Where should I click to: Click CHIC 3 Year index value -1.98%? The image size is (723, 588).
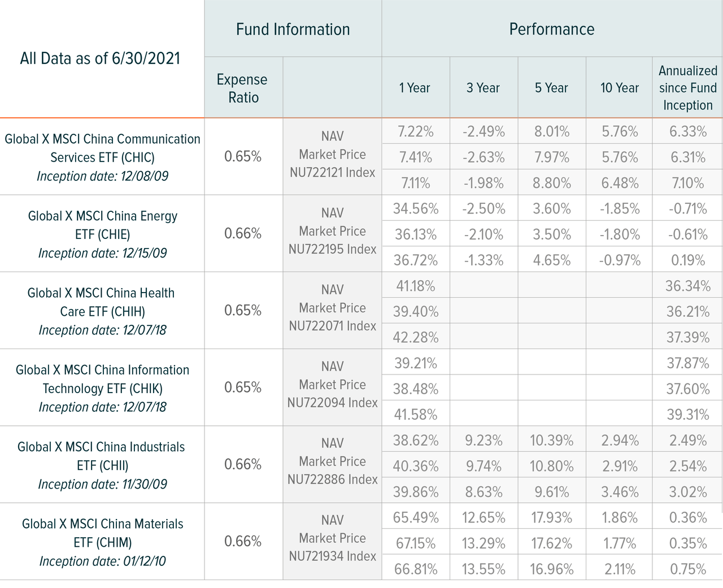point(484,183)
